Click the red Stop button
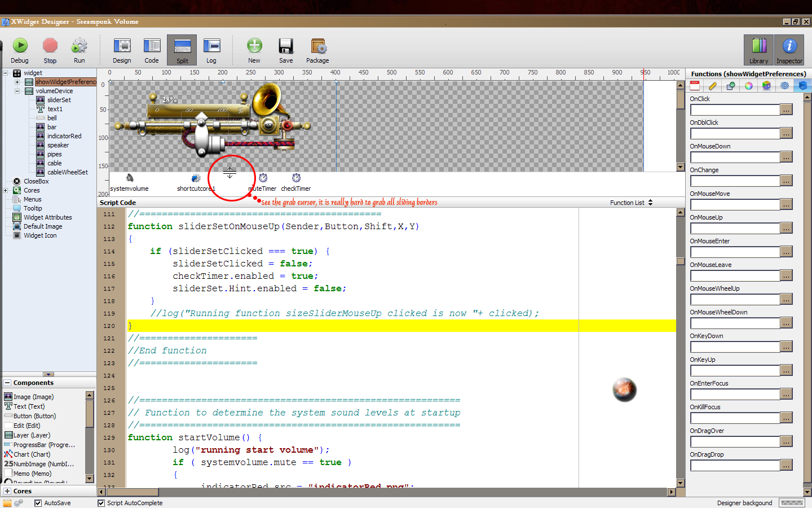The image size is (812, 508). (50, 50)
